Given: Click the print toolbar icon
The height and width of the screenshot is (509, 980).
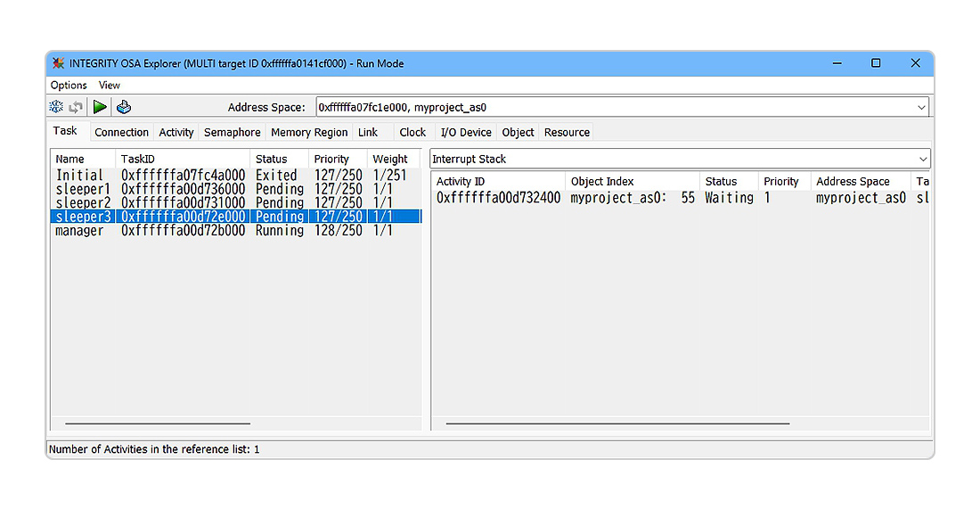Looking at the screenshot, I should 124,107.
